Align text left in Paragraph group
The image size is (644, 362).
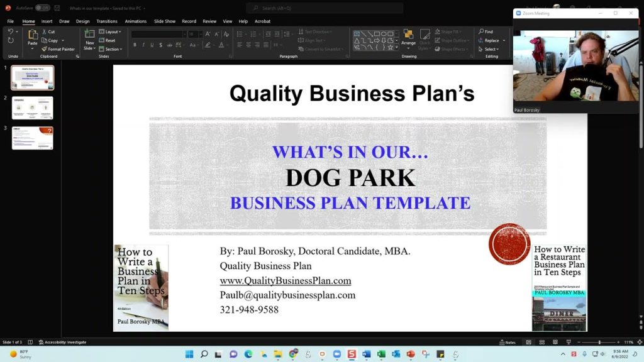240,45
